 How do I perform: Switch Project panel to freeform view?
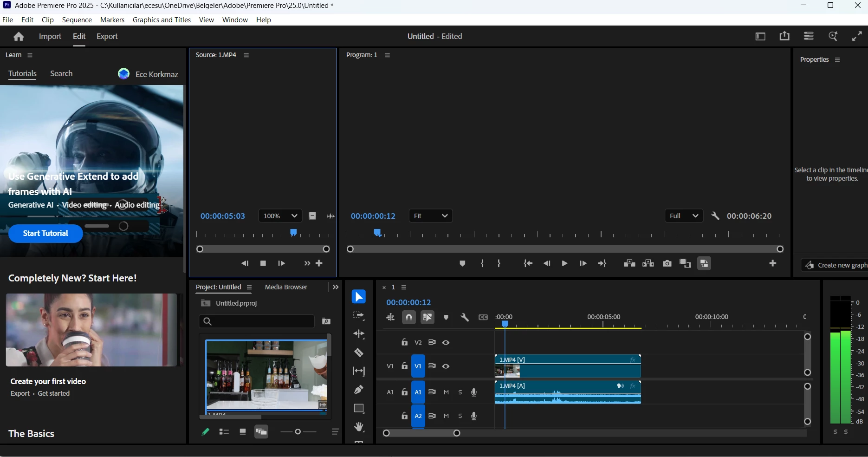click(261, 432)
